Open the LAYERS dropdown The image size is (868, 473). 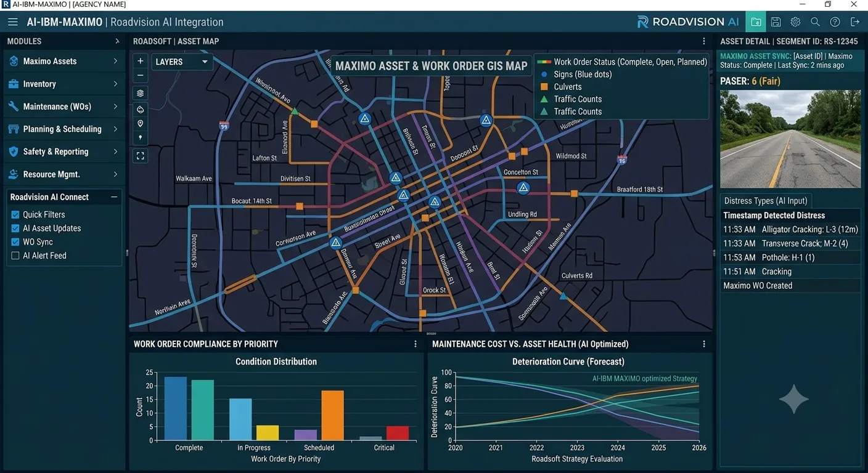coord(182,62)
